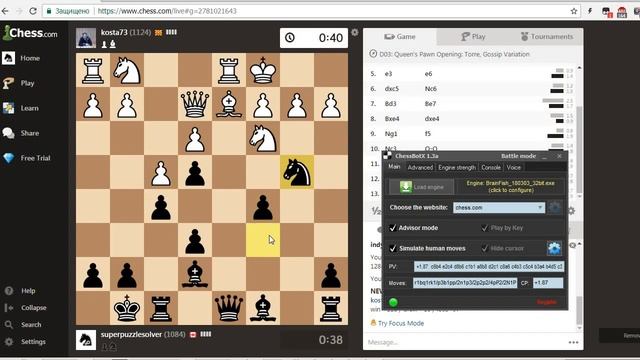The height and width of the screenshot is (360, 640).
Task: Click the opening explorer icon before D03
Action: (x=373, y=54)
